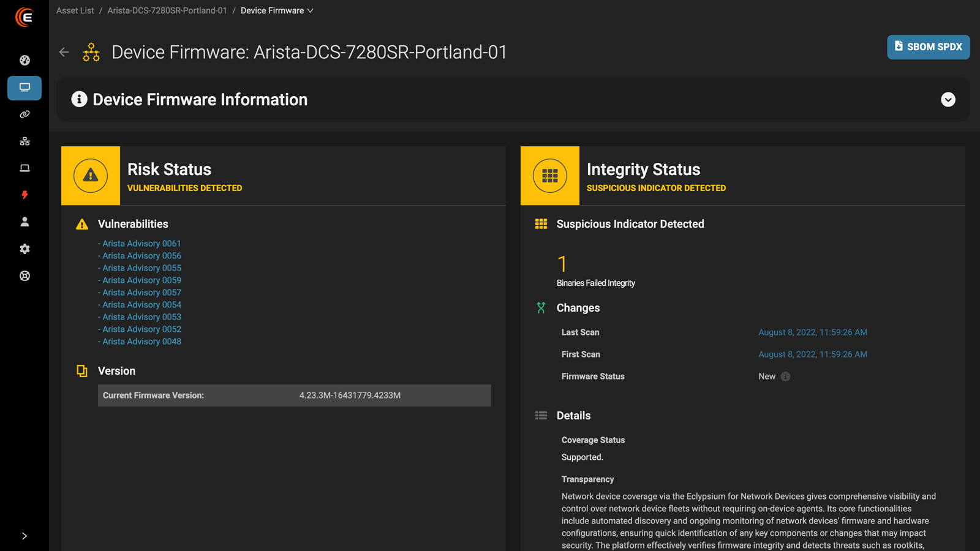Click the info icon next to New status
Image resolution: width=980 pixels, height=551 pixels.
(785, 377)
